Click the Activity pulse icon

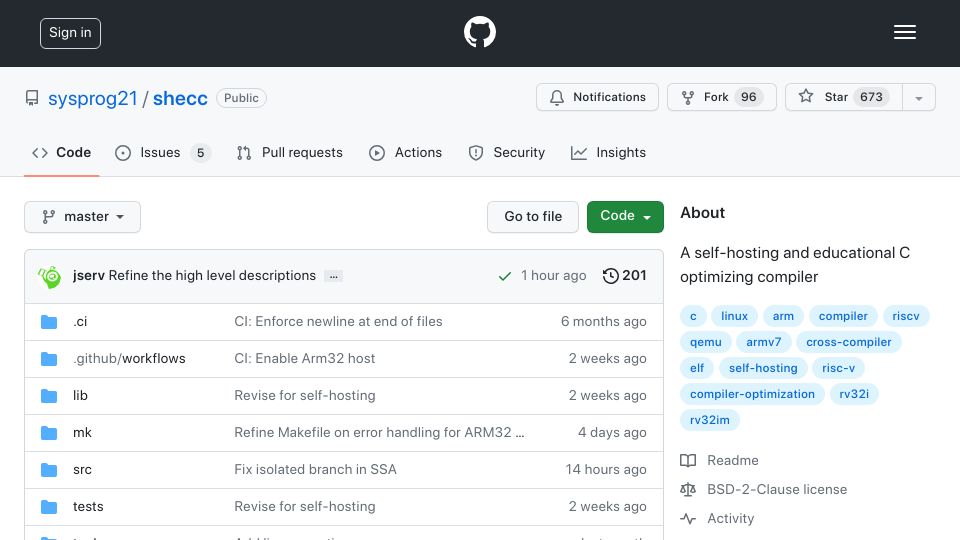(x=688, y=519)
